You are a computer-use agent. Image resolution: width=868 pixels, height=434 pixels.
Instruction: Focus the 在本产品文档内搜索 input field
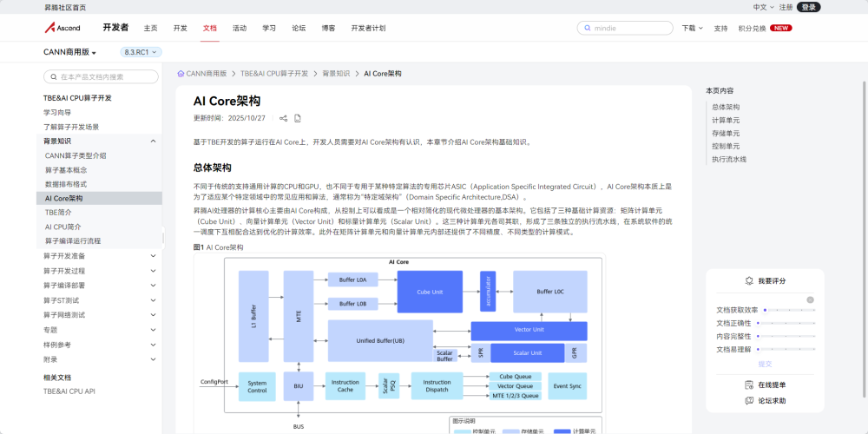click(102, 77)
